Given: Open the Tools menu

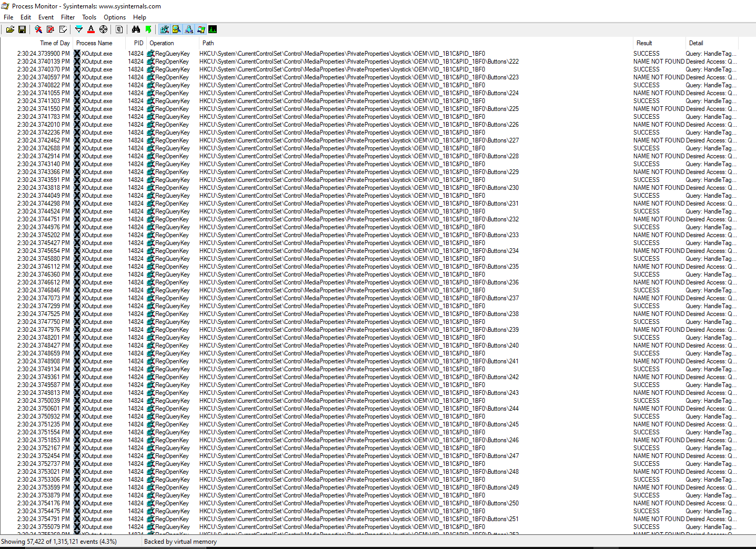Looking at the screenshot, I should (x=89, y=17).
